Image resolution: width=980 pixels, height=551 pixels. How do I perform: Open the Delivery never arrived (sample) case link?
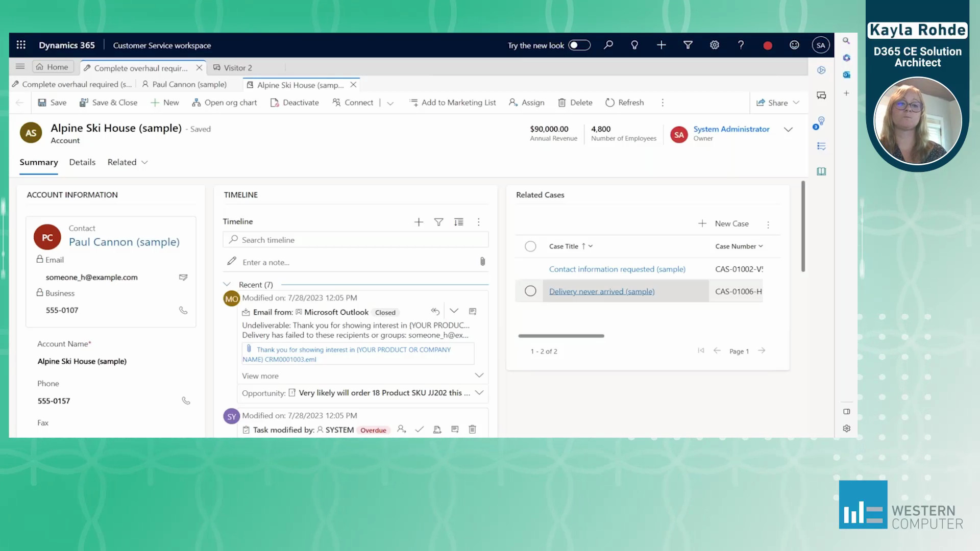[x=601, y=291]
